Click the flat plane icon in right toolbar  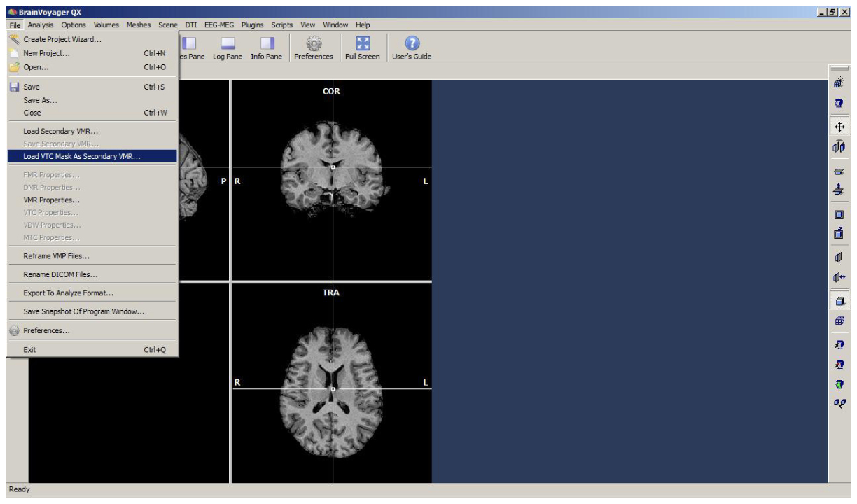click(839, 171)
